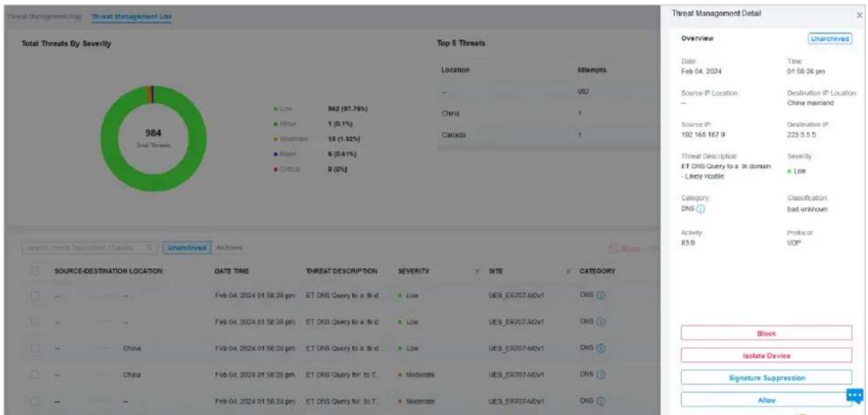The width and height of the screenshot is (868, 415).
Task: Click the Feb 04, 2024 date value in detail
Action: (701, 70)
